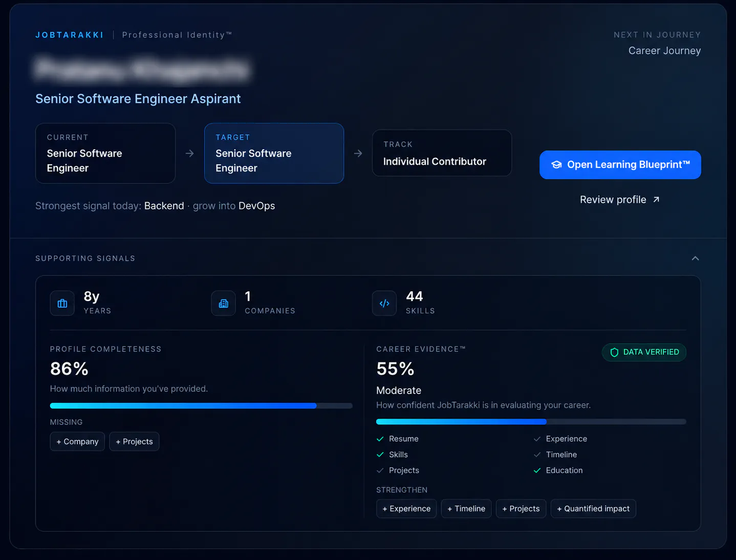Click the Profile Completeness progress bar
This screenshot has height=560, width=736.
click(x=201, y=406)
